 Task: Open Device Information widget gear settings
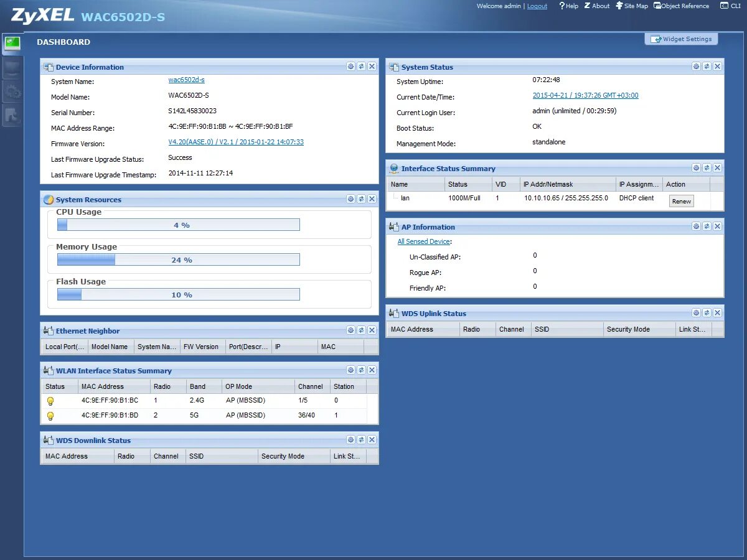(350, 67)
